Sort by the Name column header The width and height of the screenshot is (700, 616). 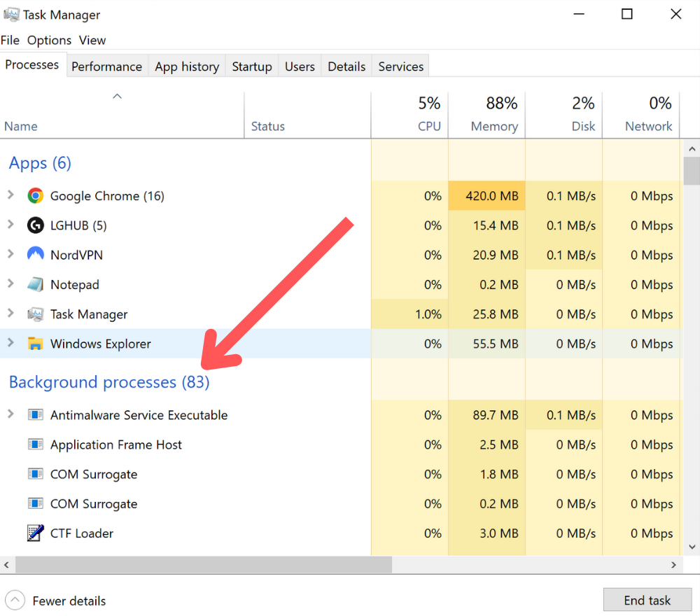coord(121,115)
